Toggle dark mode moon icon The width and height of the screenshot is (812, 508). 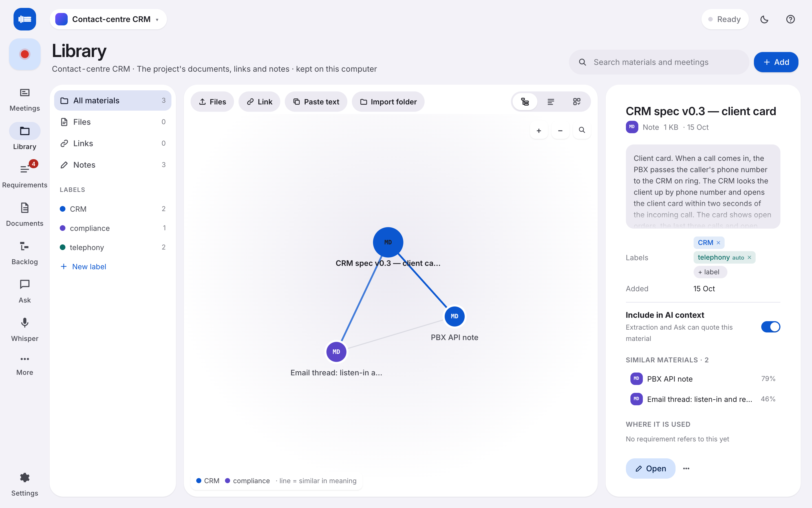point(764,19)
